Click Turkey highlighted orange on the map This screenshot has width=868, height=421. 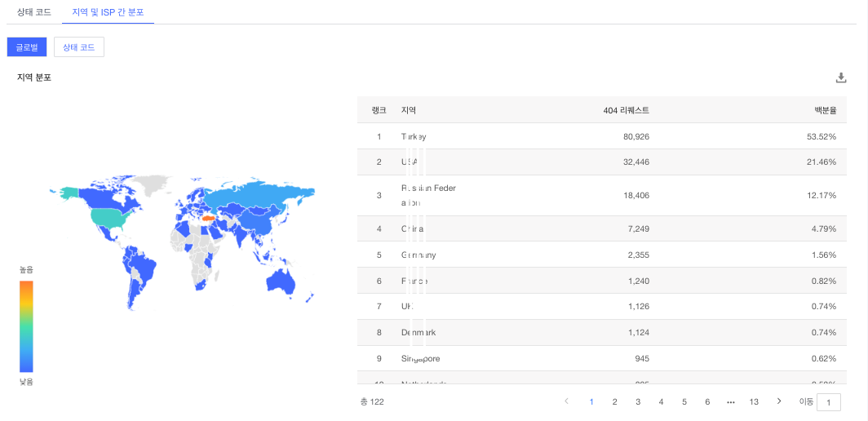pyautogui.click(x=209, y=219)
